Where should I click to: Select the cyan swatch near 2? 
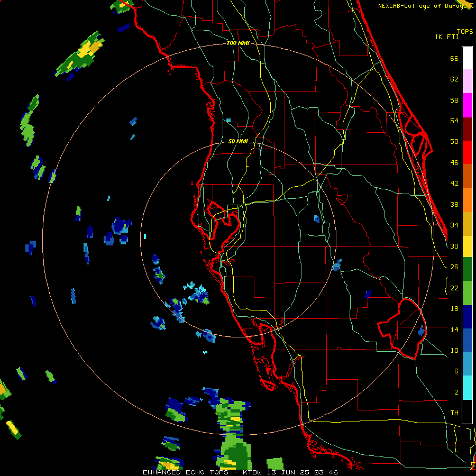click(x=467, y=388)
